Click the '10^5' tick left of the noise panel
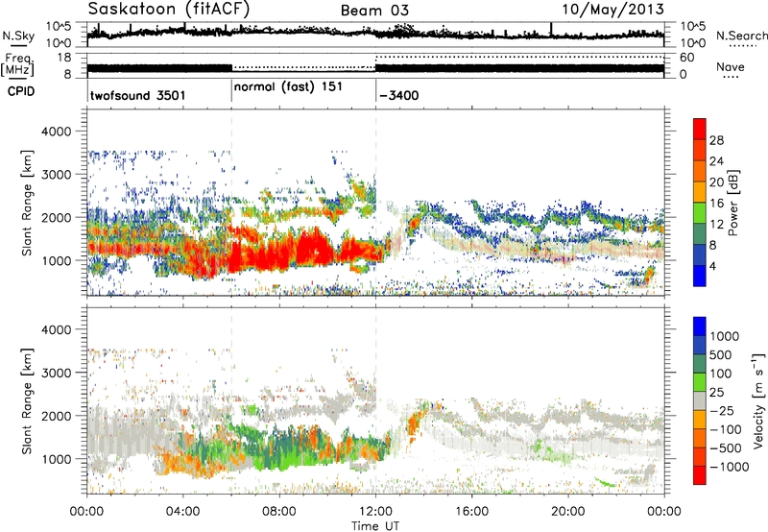768x532 pixels. click(x=60, y=27)
